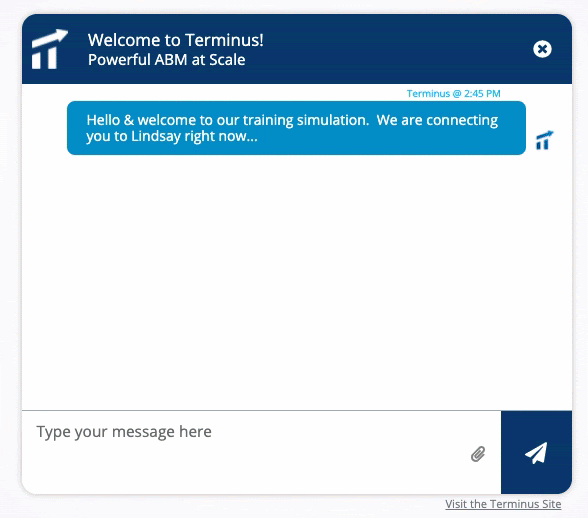Close the chat with the X icon
Image resolution: width=588 pixels, height=518 pixels.
pos(542,49)
